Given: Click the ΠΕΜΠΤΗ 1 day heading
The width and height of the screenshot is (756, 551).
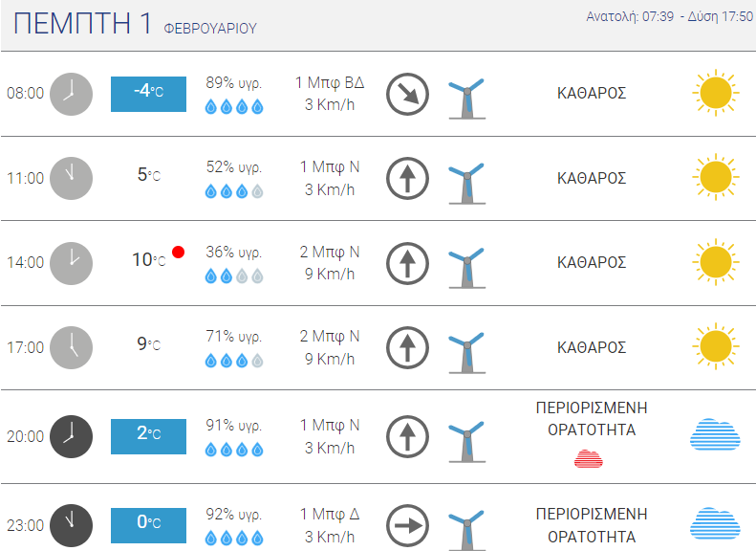Looking at the screenshot, I should 82,23.
